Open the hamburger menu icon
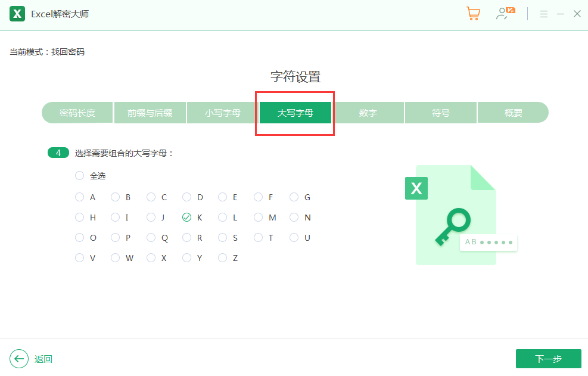The height and width of the screenshot is (376, 588). click(544, 14)
